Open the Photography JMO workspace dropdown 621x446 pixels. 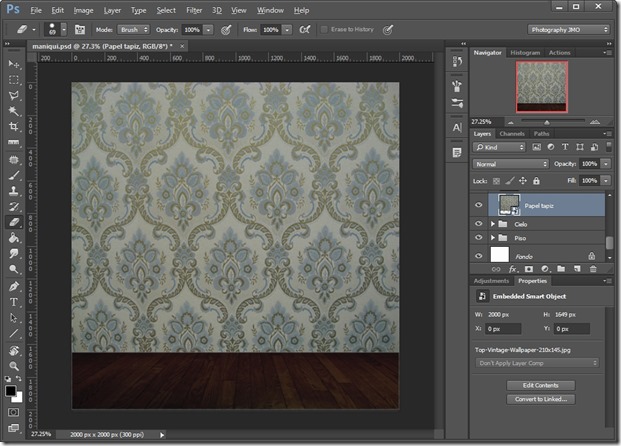pos(568,30)
